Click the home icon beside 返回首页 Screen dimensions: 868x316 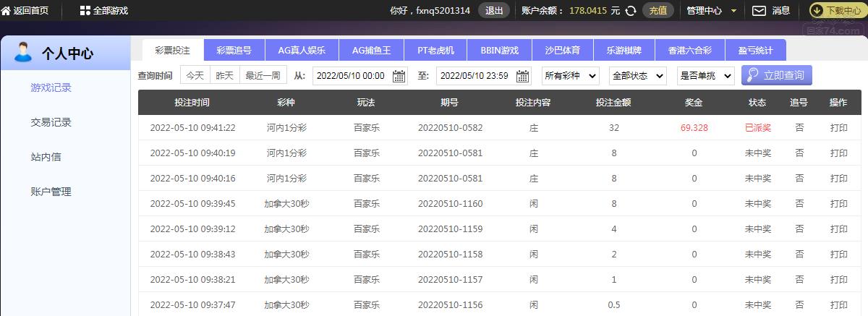6,11
